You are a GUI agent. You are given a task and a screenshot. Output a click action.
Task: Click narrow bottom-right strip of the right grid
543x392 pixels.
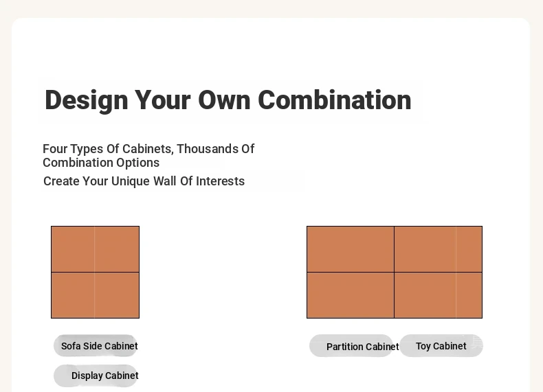coord(469,295)
